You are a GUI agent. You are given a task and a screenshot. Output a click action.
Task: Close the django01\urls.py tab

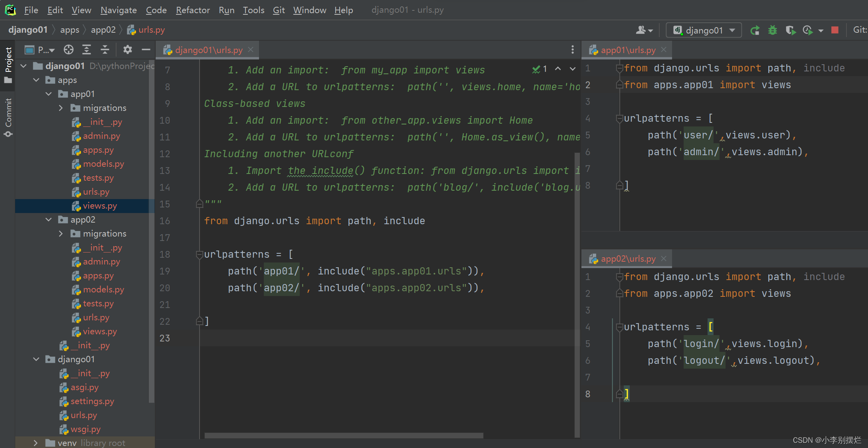coord(251,50)
